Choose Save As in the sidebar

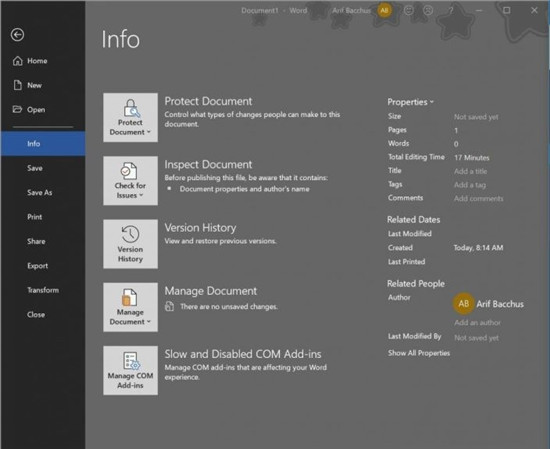[43, 192]
